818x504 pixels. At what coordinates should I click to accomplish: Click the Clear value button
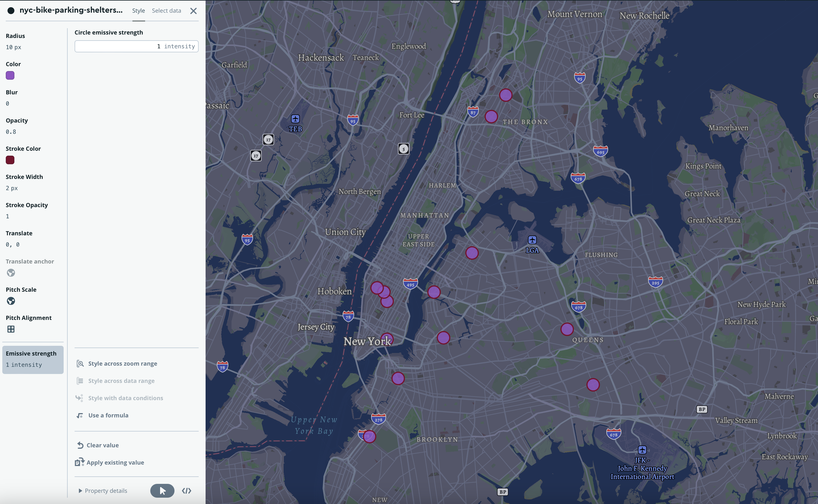98,445
